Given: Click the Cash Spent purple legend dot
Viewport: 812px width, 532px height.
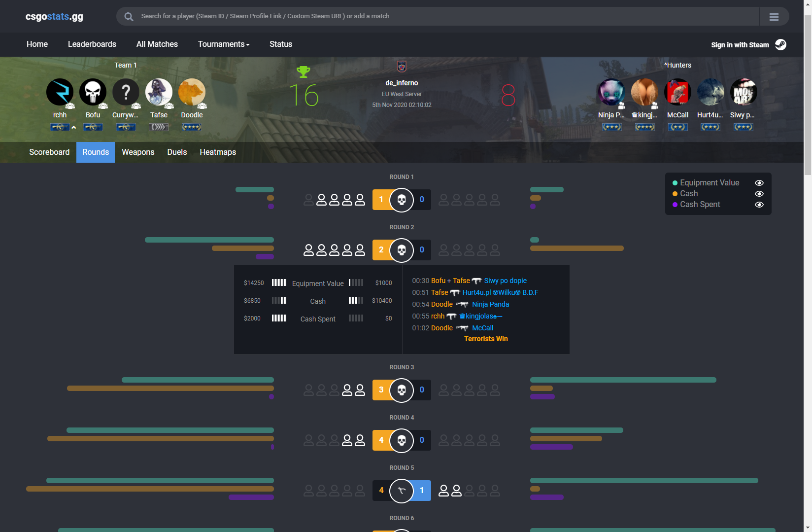Looking at the screenshot, I should click(675, 205).
